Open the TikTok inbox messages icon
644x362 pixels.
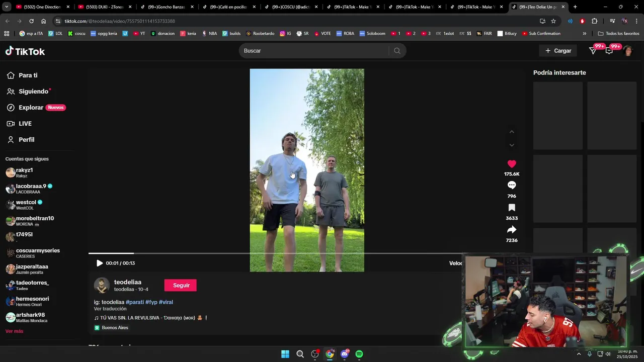pos(609,51)
